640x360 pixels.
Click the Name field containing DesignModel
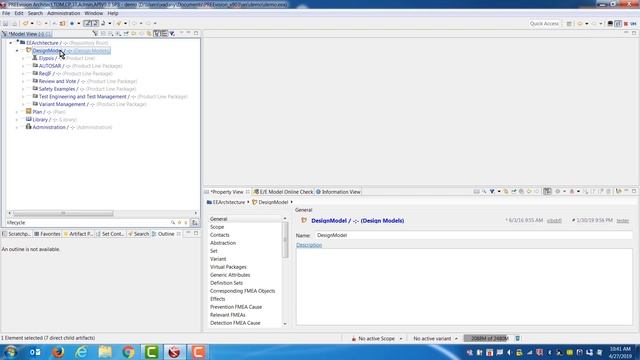pos(473,236)
